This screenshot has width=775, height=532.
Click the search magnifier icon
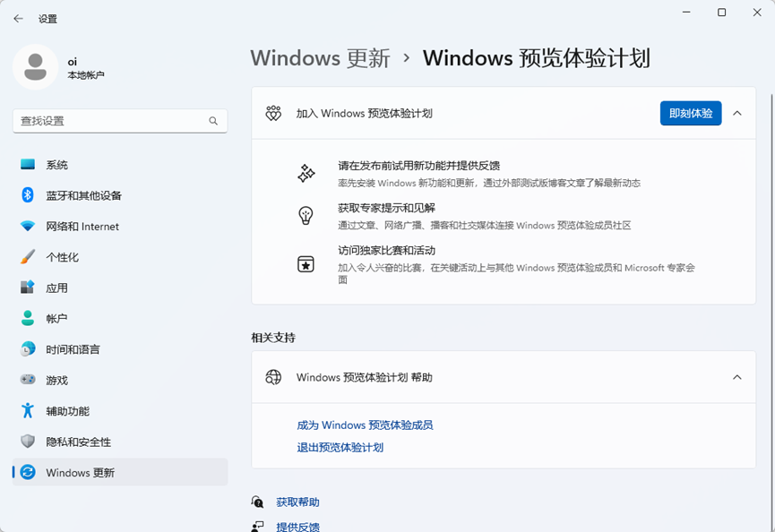[213, 121]
